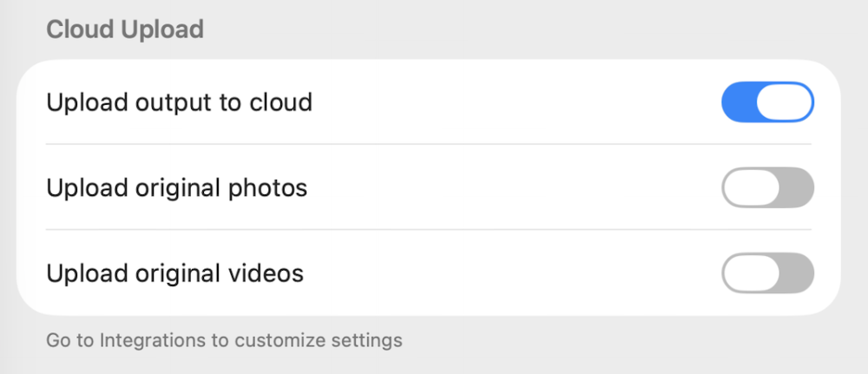Viewport: 868px width, 374px height.
Task: Select the "Upload original videos" label
Action: tap(174, 274)
